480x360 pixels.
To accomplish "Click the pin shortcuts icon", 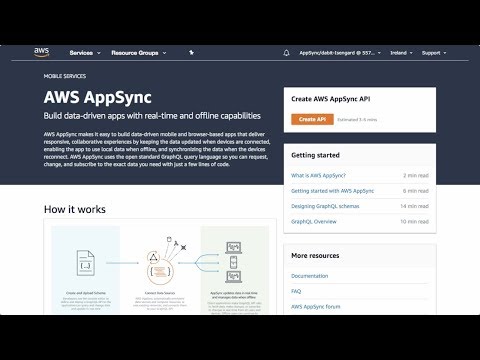I will point(191,52).
